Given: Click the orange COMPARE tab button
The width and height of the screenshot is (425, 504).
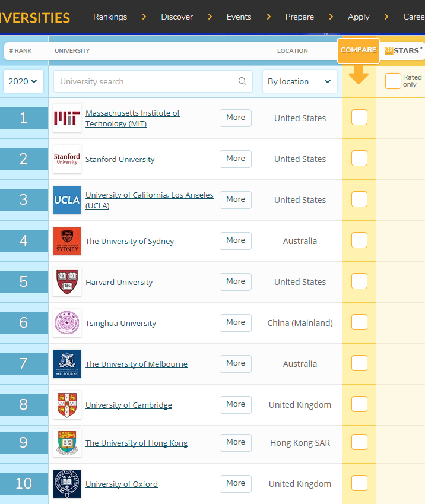Looking at the screenshot, I should [359, 50].
